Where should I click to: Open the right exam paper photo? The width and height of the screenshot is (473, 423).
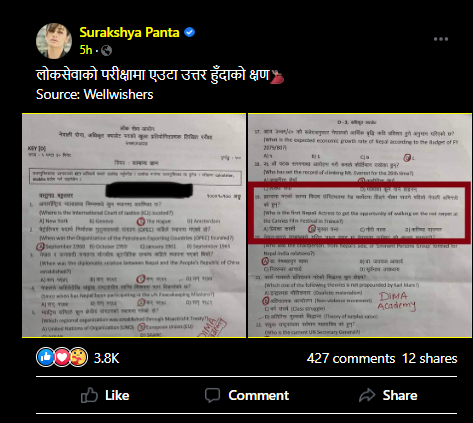click(360, 226)
